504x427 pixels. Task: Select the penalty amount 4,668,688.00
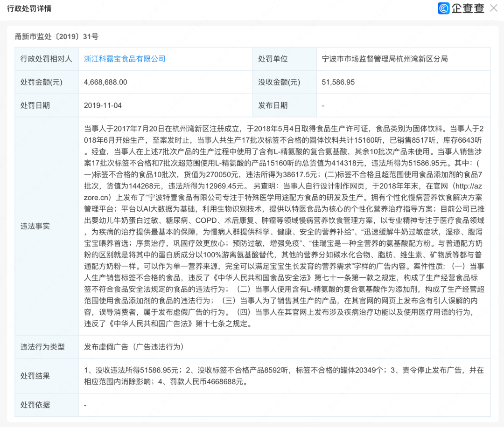point(105,82)
